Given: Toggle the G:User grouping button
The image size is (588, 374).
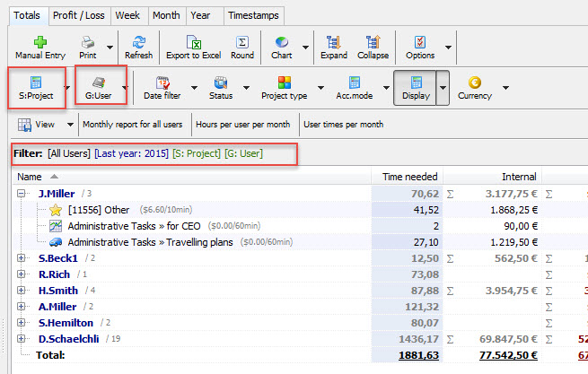Looking at the screenshot, I should (x=97, y=87).
